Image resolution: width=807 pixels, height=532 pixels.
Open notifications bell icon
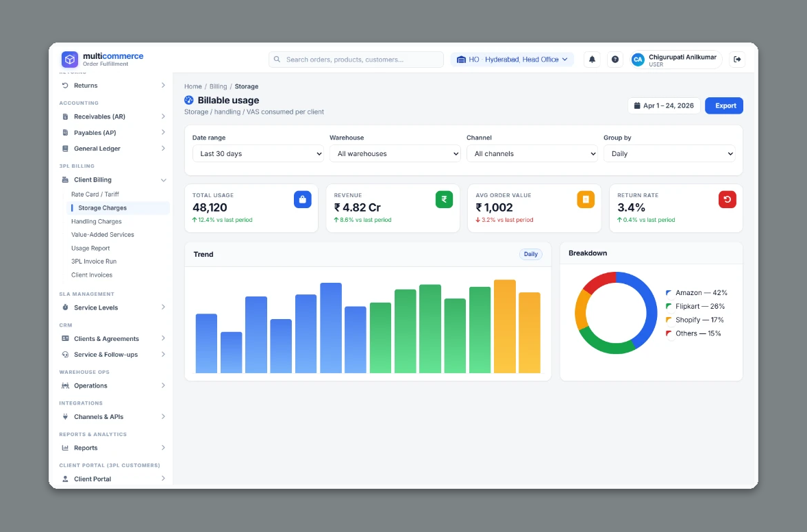coord(592,59)
